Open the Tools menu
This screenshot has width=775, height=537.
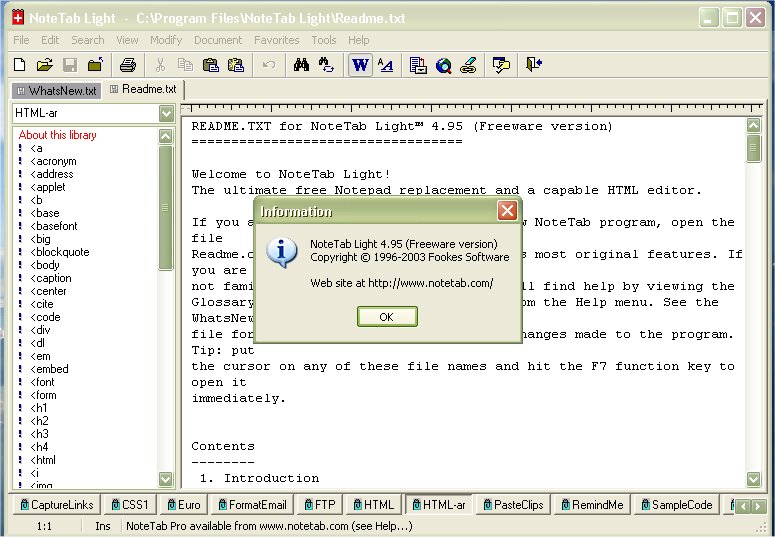click(324, 40)
